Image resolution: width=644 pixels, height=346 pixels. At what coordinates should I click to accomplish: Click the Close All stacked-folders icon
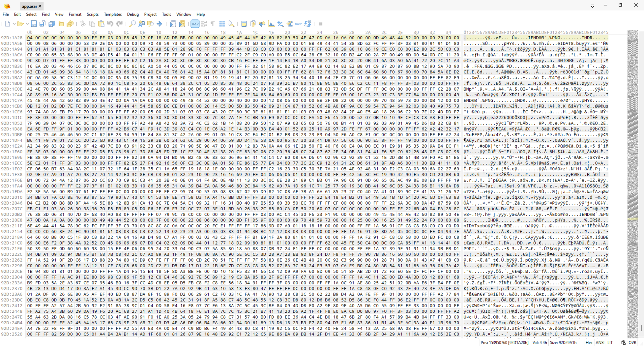coord(70,24)
